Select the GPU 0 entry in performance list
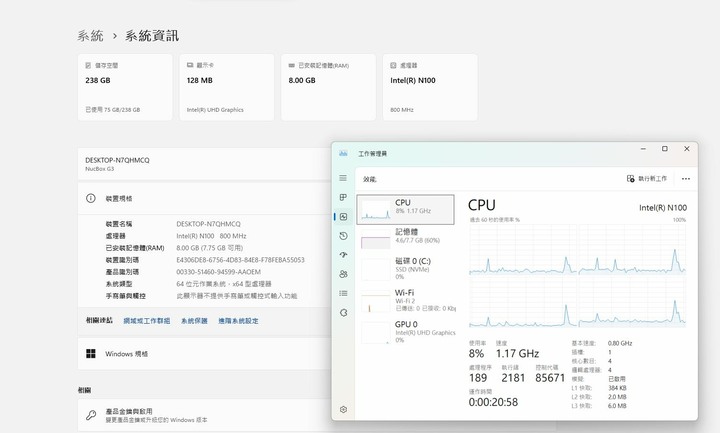The image size is (720, 433). [405, 332]
